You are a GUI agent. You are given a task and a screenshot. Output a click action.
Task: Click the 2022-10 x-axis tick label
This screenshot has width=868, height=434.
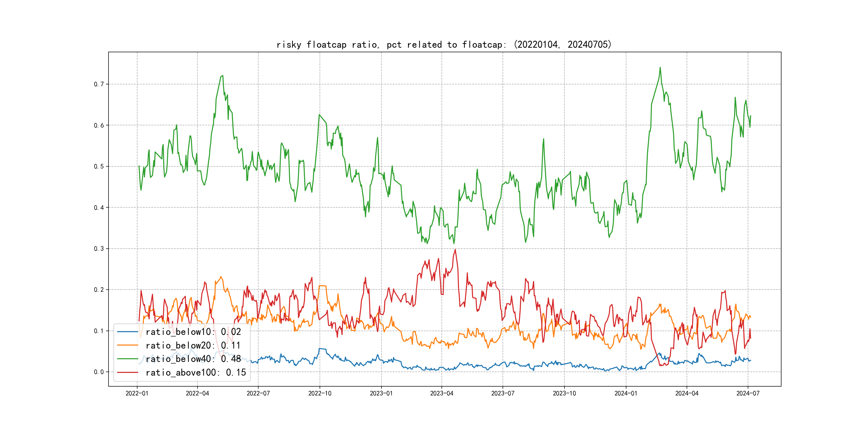click(x=320, y=393)
